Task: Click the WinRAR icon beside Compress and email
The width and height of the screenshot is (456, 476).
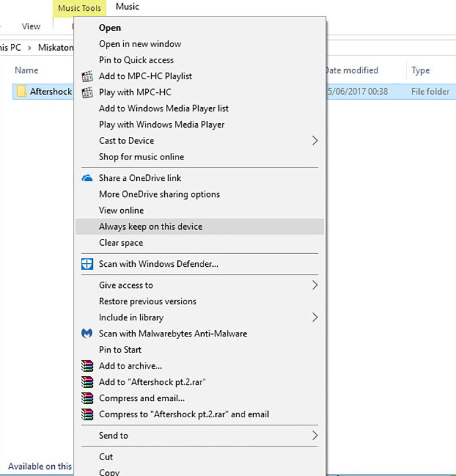Action: [x=87, y=398]
